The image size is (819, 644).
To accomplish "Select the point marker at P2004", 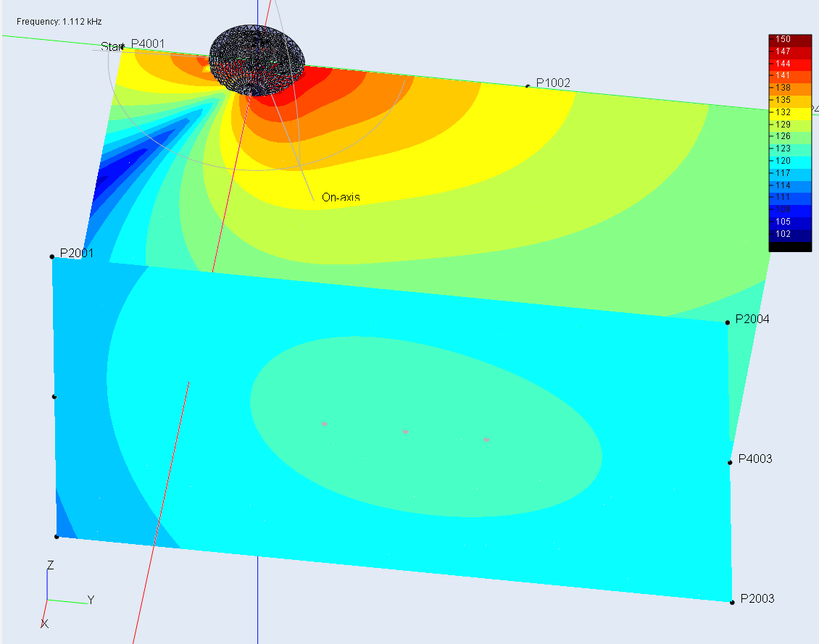I will pyautogui.click(x=728, y=322).
